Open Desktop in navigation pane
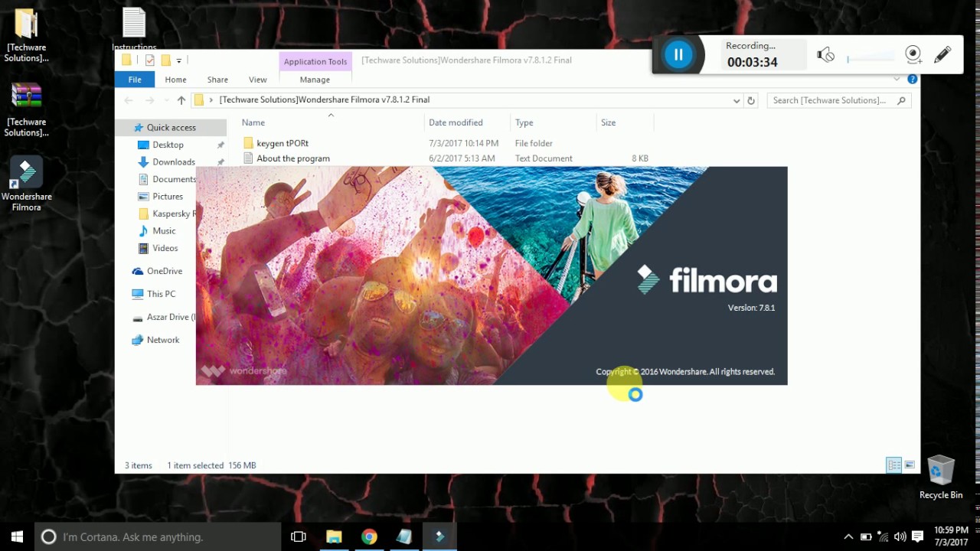 pyautogui.click(x=168, y=145)
